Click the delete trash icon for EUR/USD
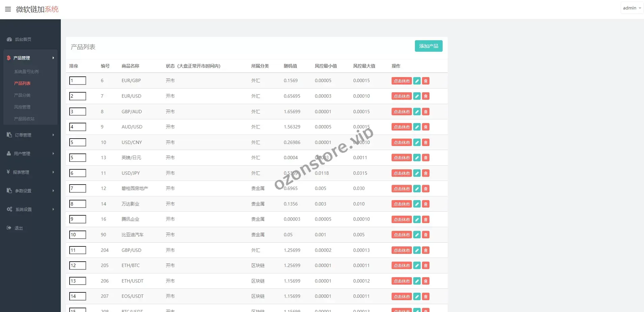The image size is (644, 312). click(x=426, y=96)
